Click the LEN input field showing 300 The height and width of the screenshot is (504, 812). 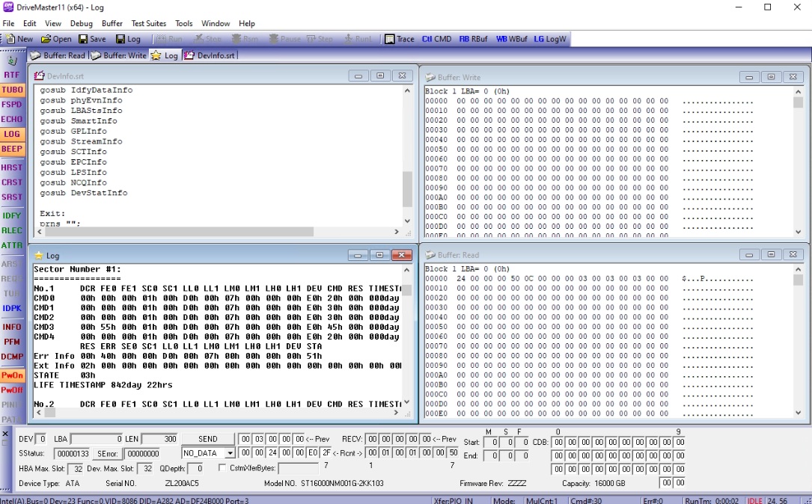click(x=159, y=439)
